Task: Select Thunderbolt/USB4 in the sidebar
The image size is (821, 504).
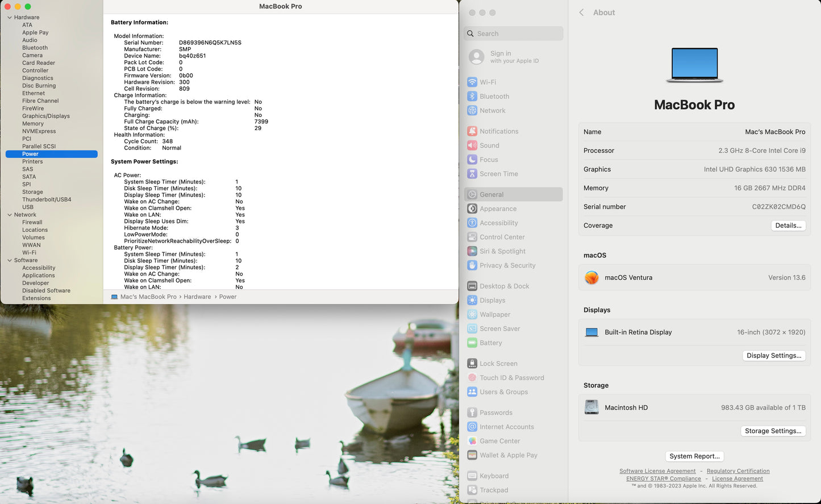Action: [x=47, y=199]
